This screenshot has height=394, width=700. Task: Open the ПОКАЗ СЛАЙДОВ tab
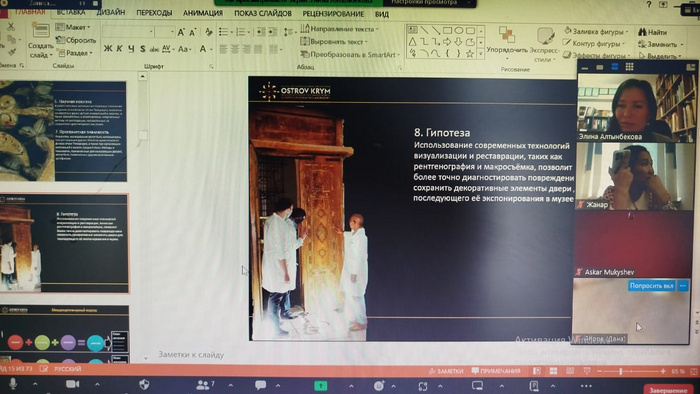click(263, 13)
